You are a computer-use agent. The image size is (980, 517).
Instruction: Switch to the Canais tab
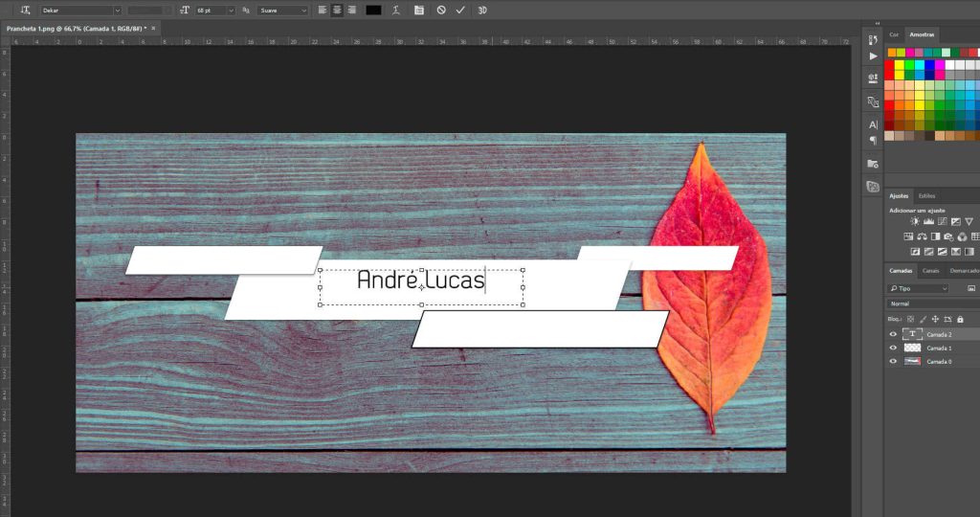point(930,271)
